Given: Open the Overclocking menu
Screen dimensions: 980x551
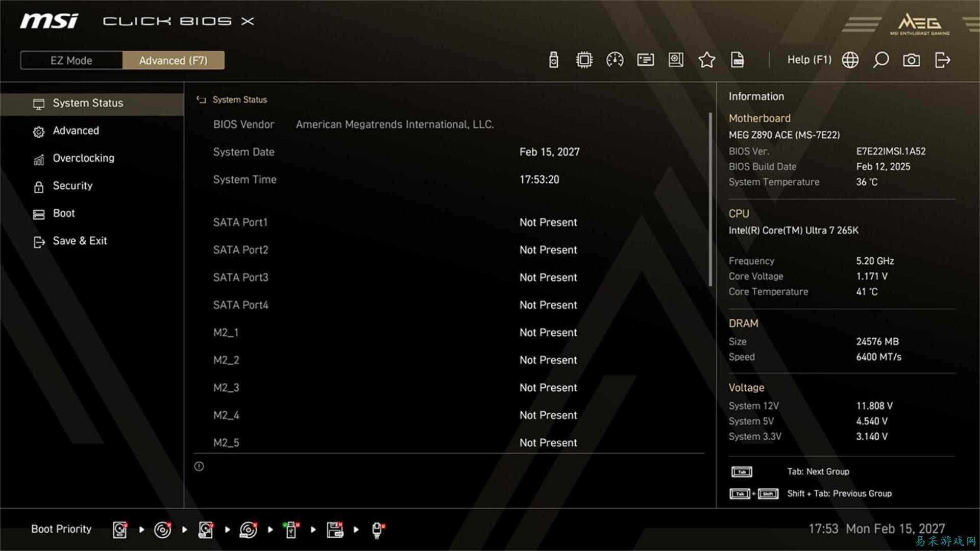Looking at the screenshot, I should [83, 158].
